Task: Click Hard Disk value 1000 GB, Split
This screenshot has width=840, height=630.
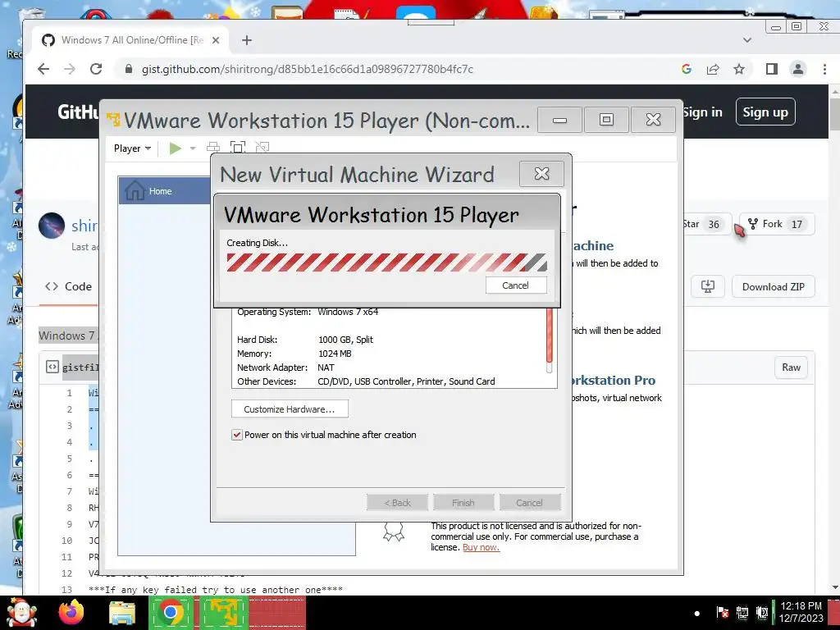Action: pos(345,340)
